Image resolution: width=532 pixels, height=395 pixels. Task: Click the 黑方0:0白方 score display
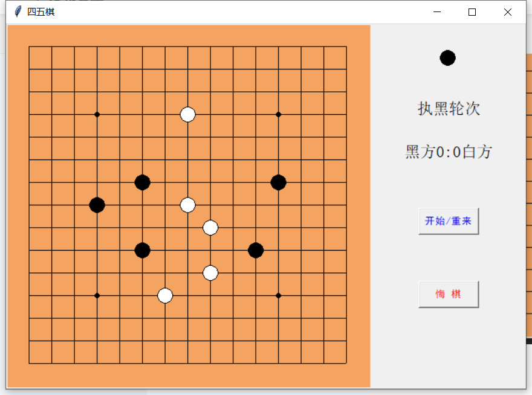(x=447, y=152)
